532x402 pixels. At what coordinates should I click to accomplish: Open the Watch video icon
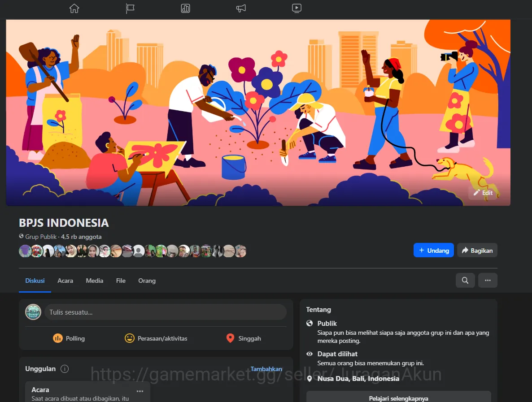297,8
